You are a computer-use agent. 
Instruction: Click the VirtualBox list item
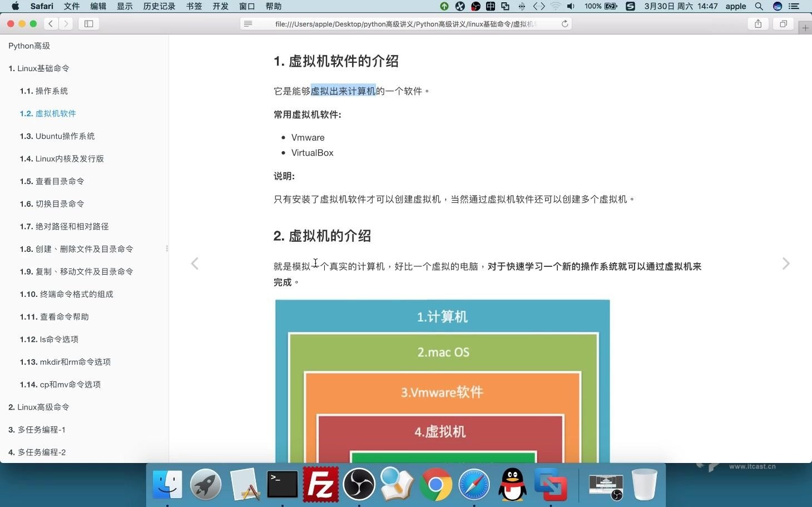[x=312, y=153]
